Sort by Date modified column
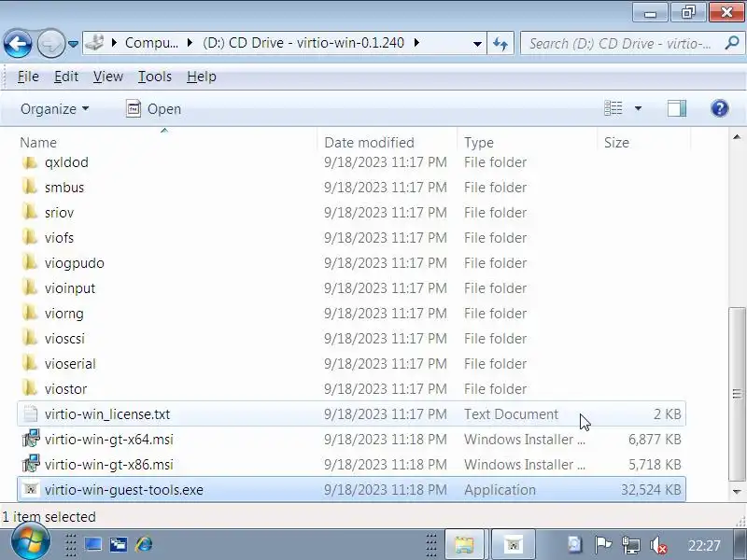 [x=387, y=143]
